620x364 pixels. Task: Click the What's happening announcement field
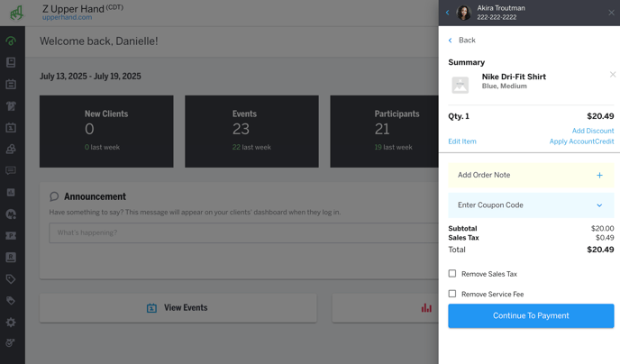(x=243, y=232)
